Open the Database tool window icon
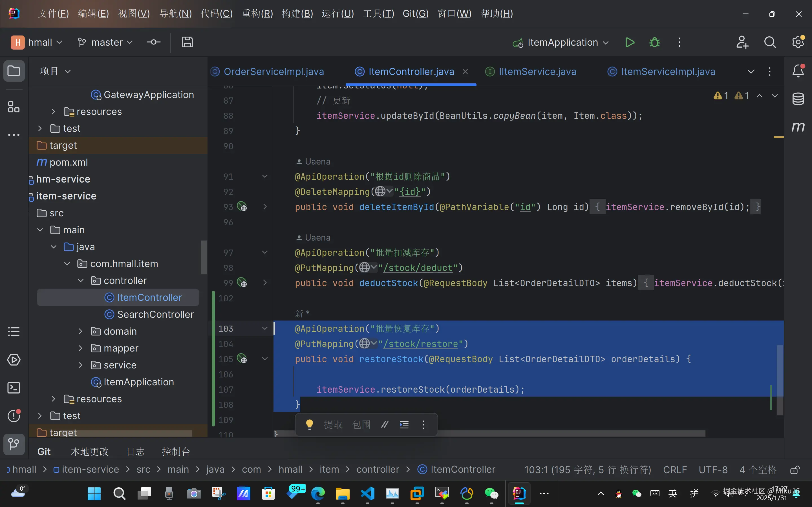 pos(798,99)
